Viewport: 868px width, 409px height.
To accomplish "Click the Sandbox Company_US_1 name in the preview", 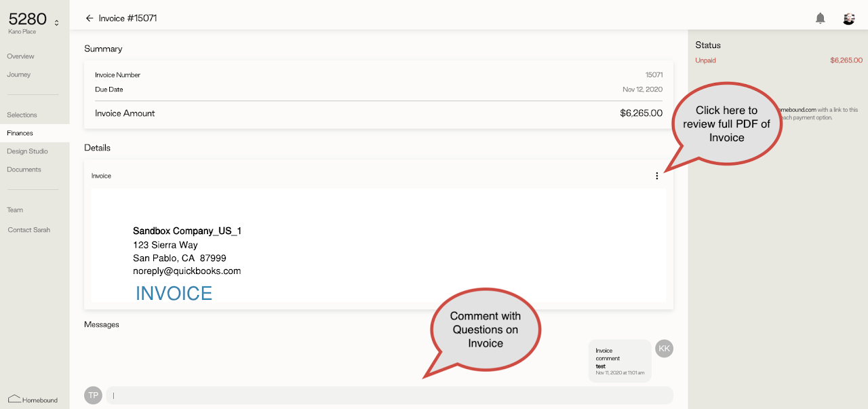I will pos(187,231).
